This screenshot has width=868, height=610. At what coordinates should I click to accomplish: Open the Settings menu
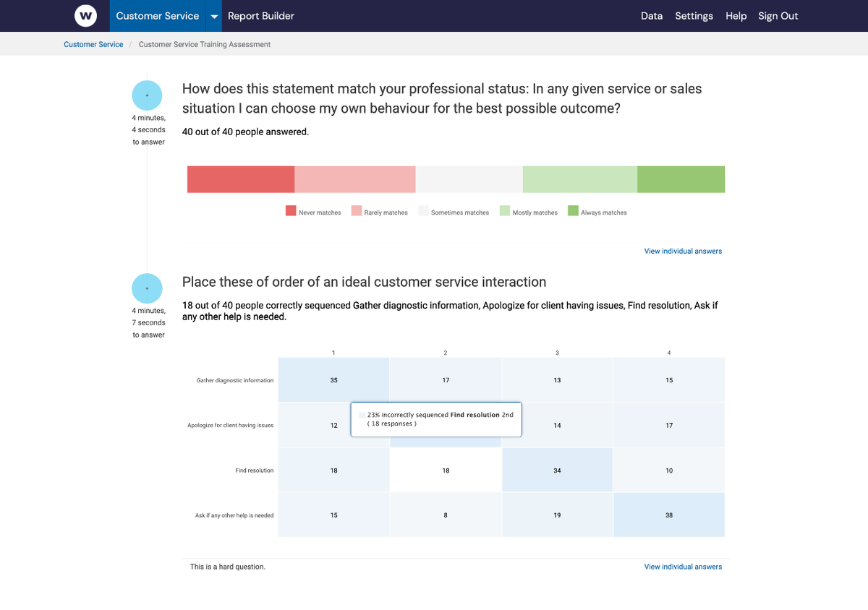coord(694,15)
